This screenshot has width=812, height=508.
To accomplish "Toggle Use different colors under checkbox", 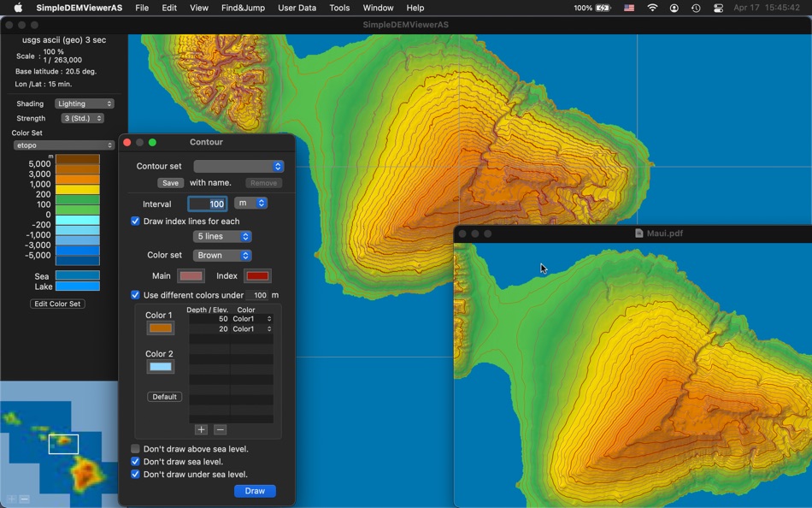I will 135,295.
